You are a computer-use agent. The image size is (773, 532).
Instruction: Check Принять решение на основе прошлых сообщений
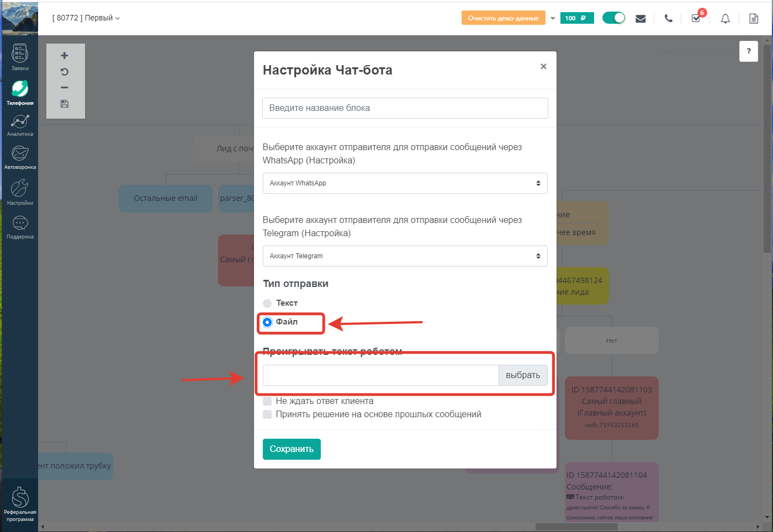tap(267, 414)
